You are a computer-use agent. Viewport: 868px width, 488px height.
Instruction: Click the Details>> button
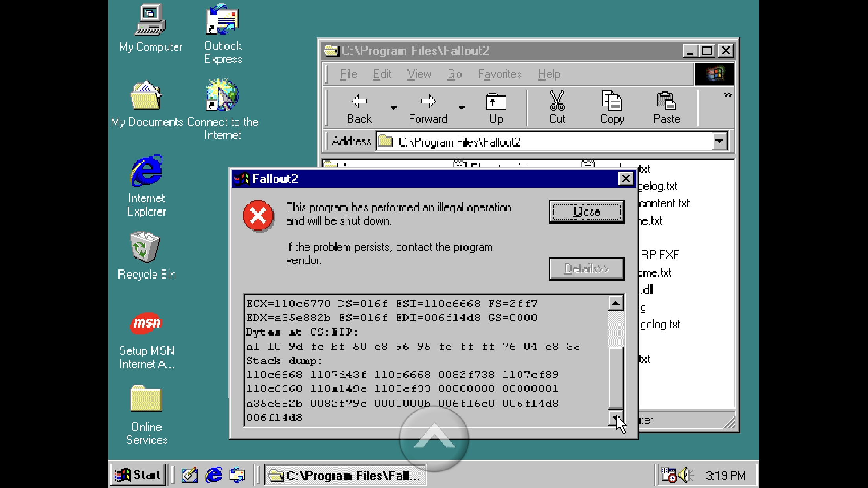tap(587, 269)
